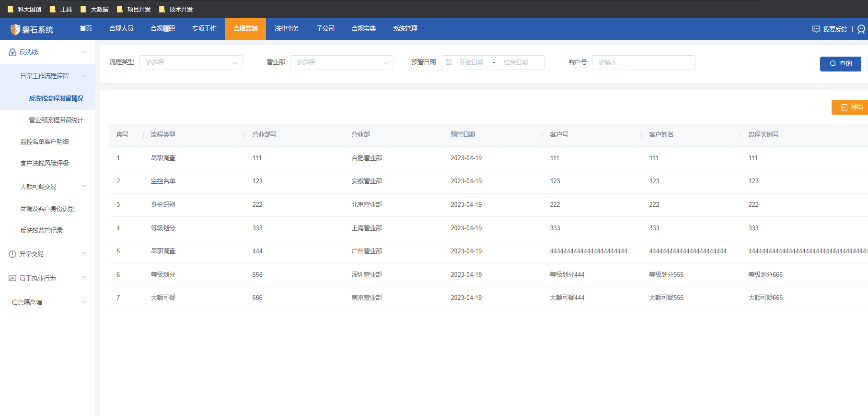This screenshot has width=868, height=416.
Task: Click the 预警日期 column header
Action: point(463,135)
